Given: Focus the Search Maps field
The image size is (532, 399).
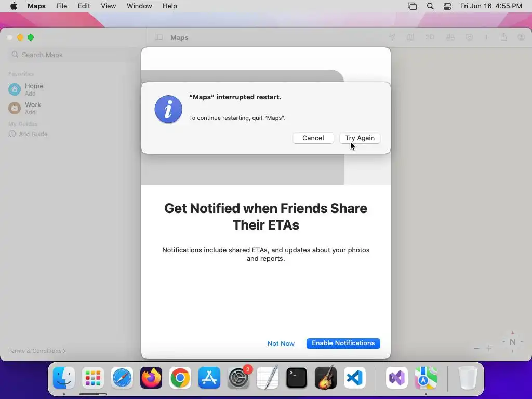Looking at the screenshot, I should [74, 55].
